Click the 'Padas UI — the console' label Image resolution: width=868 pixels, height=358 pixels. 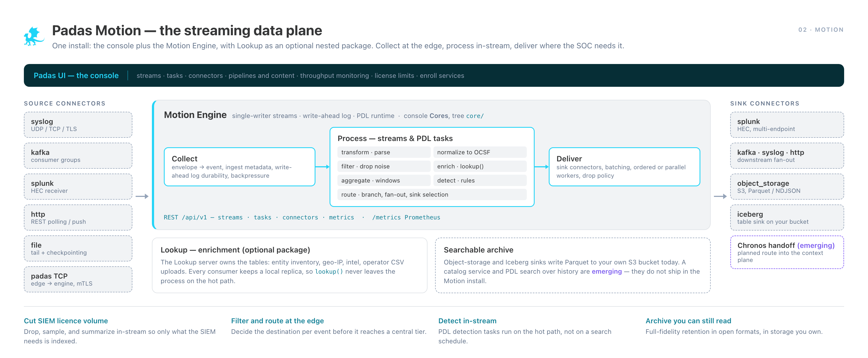point(76,75)
